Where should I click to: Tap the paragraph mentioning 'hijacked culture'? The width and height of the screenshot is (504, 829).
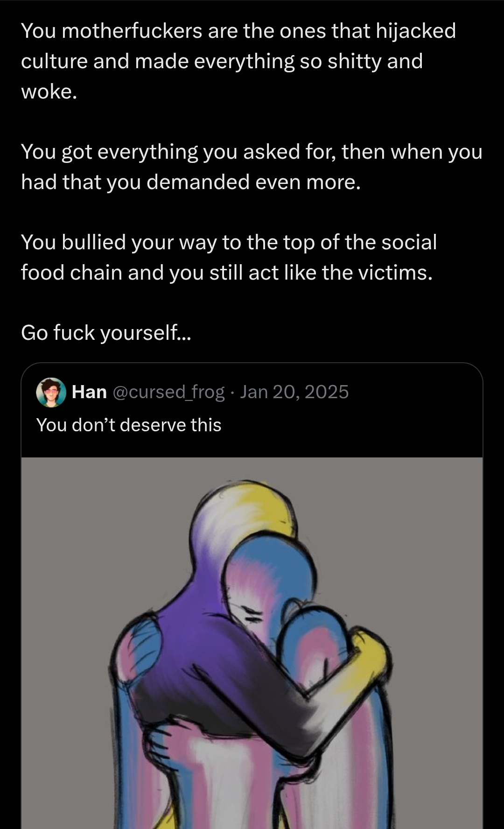click(x=238, y=61)
